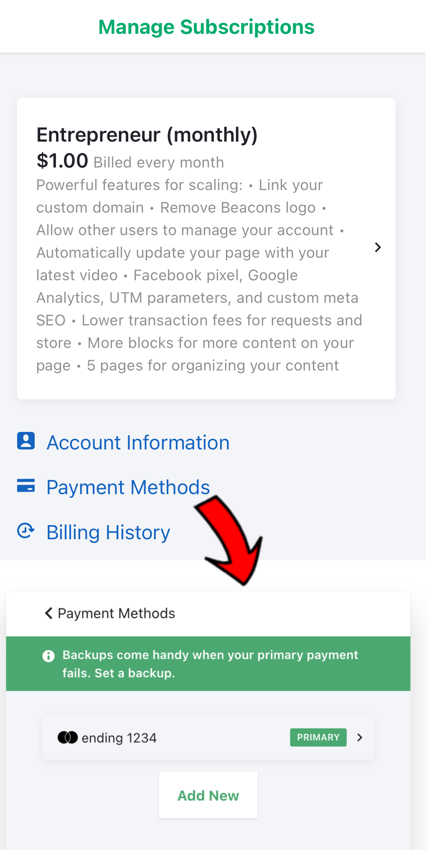Image resolution: width=429 pixels, height=868 pixels.
Task: Click the Entrepreneur (monthly) plan title
Action: (147, 135)
